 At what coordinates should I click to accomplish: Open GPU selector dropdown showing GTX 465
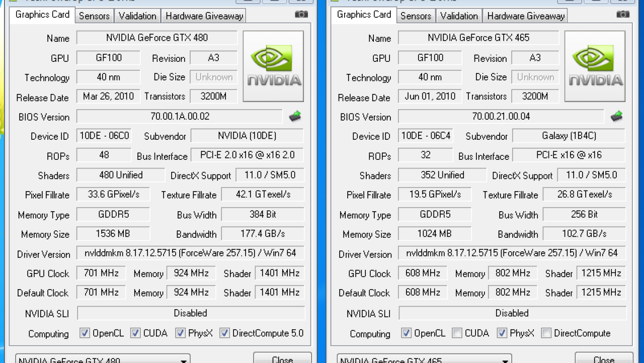[x=424, y=359]
